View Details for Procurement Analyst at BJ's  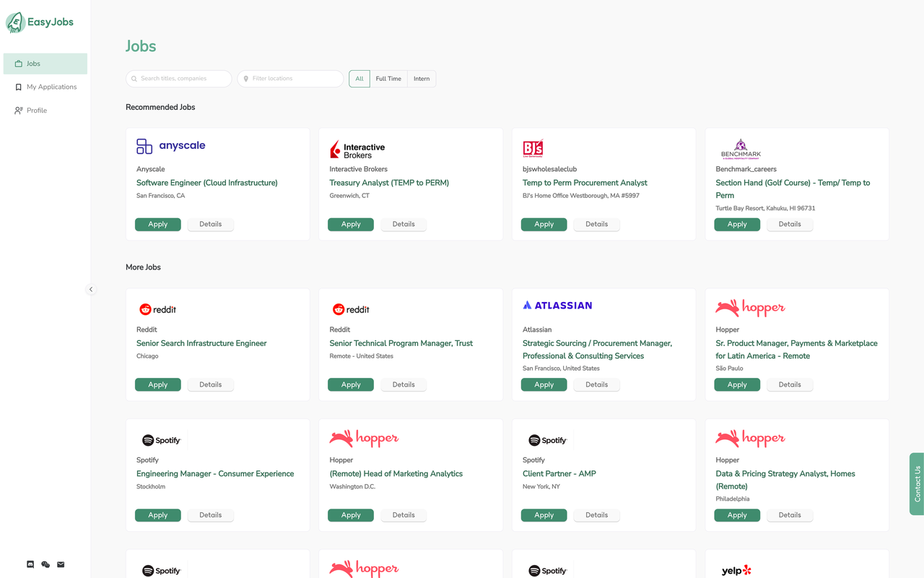(x=597, y=225)
